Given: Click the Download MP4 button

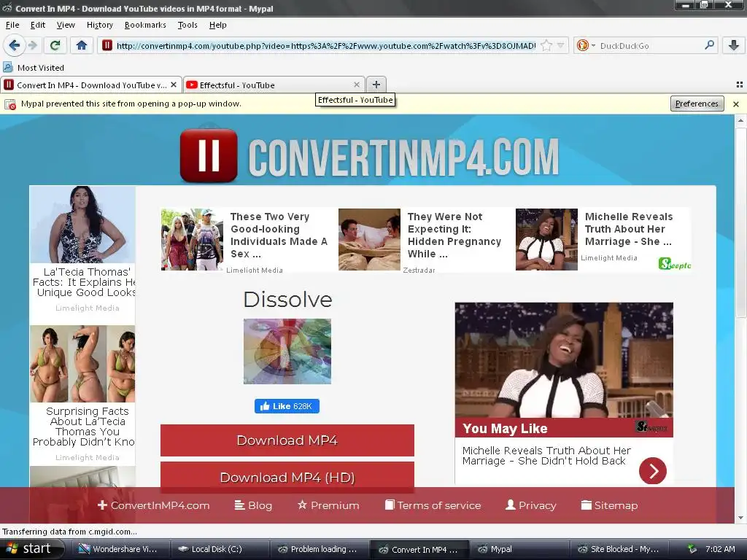Looking at the screenshot, I should click(x=287, y=440).
